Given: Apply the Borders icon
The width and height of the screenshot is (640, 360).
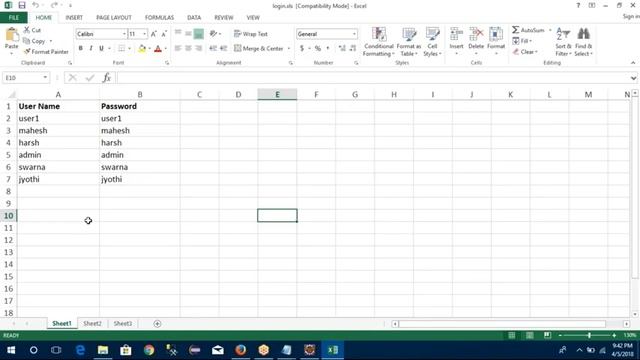Looking at the screenshot, I should [122, 49].
